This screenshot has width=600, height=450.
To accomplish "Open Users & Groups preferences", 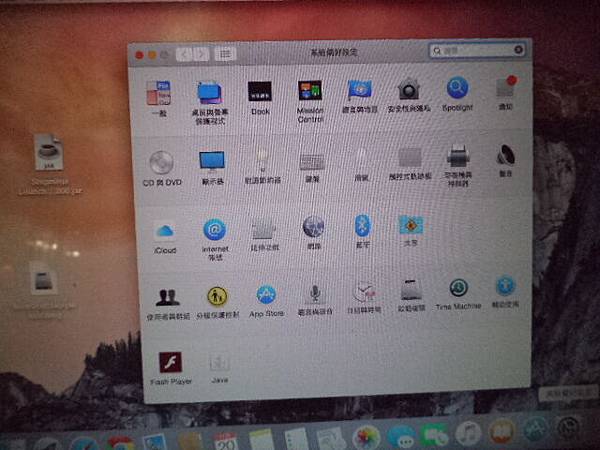I will pyautogui.click(x=168, y=298).
